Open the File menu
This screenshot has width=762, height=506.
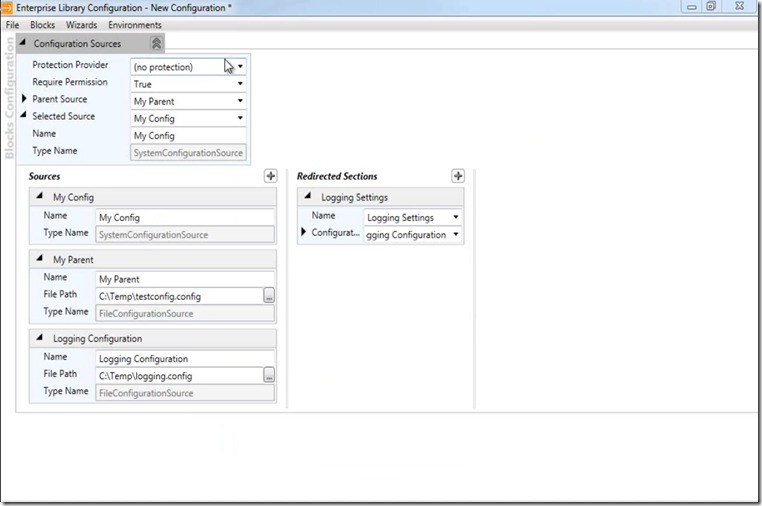click(13, 25)
